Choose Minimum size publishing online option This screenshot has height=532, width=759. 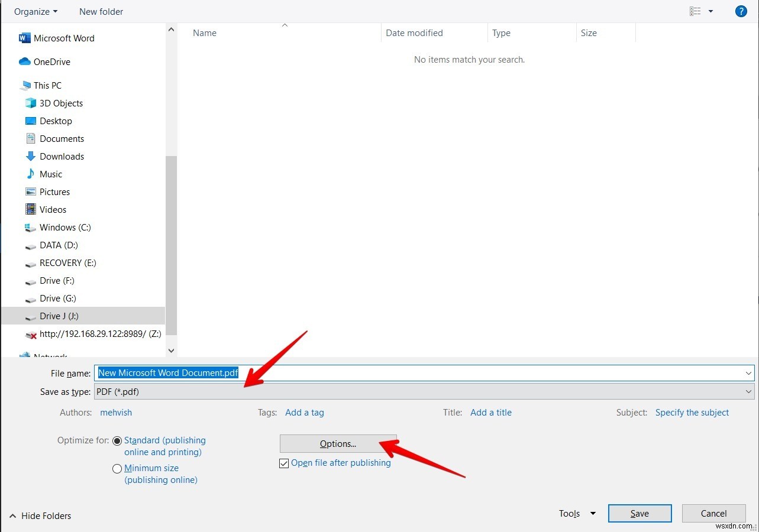[x=117, y=469]
